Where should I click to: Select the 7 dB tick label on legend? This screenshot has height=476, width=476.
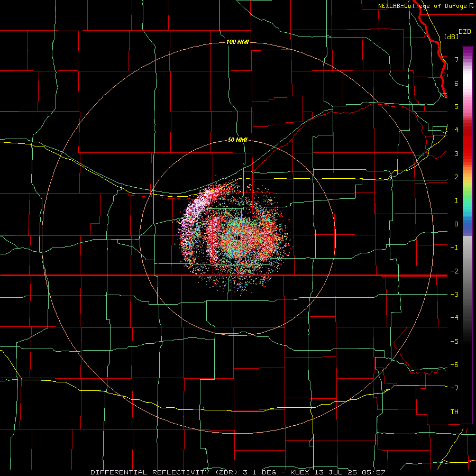pos(456,59)
